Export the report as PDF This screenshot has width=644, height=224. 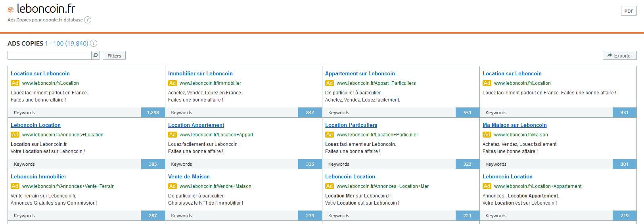tap(629, 11)
